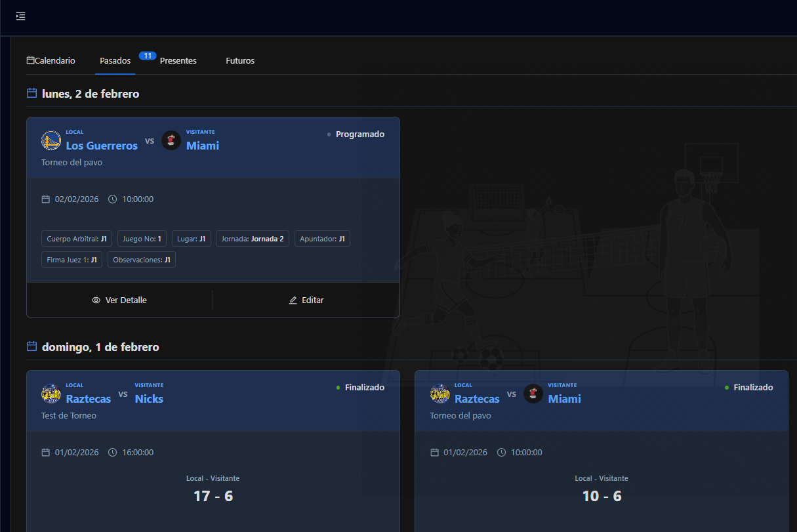Click the Cuerpo Arbitral J1 tag
797x532 pixels.
(x=77, y=239)
